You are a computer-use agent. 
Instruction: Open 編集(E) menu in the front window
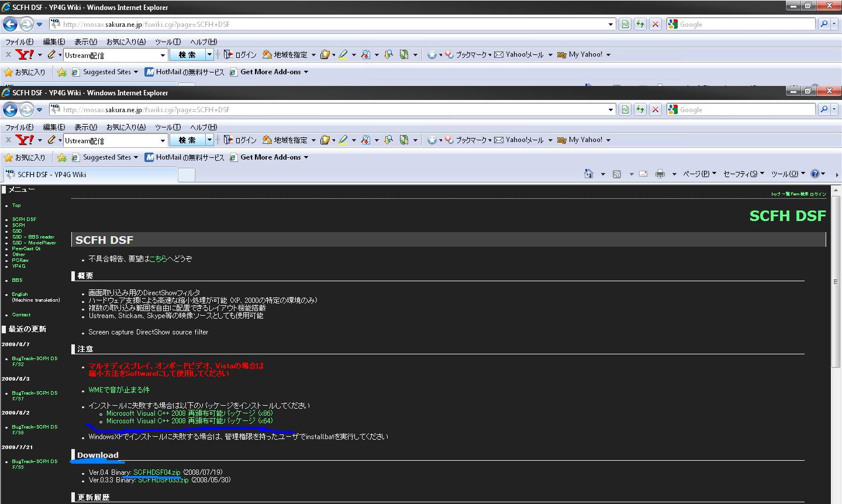click(x=54, y=127)
